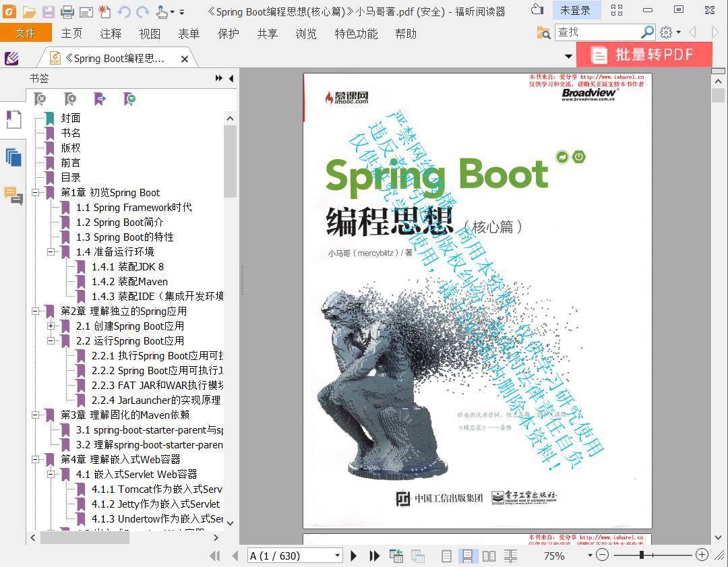Click the skin change shirt icon

(x=537, y=9)
